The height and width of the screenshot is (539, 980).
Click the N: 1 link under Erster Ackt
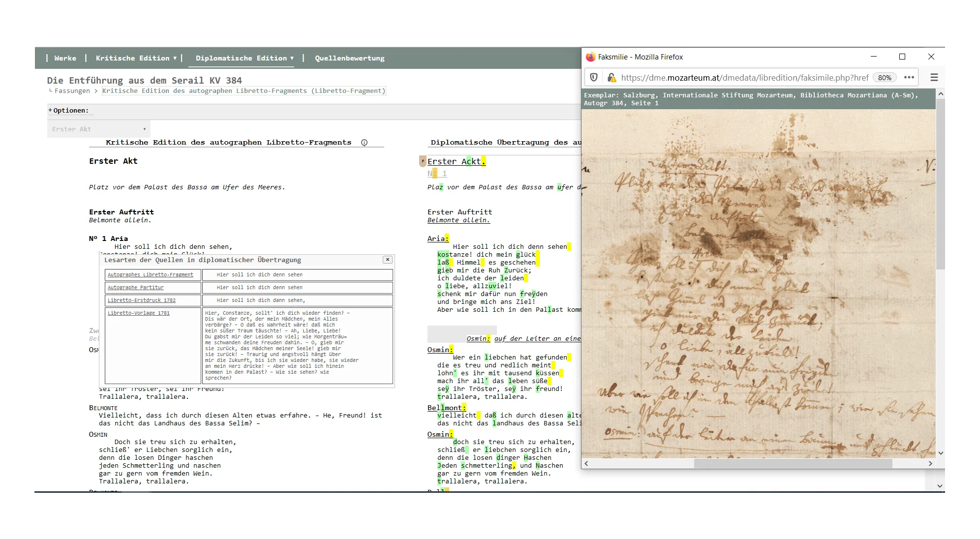pos(437,174)
